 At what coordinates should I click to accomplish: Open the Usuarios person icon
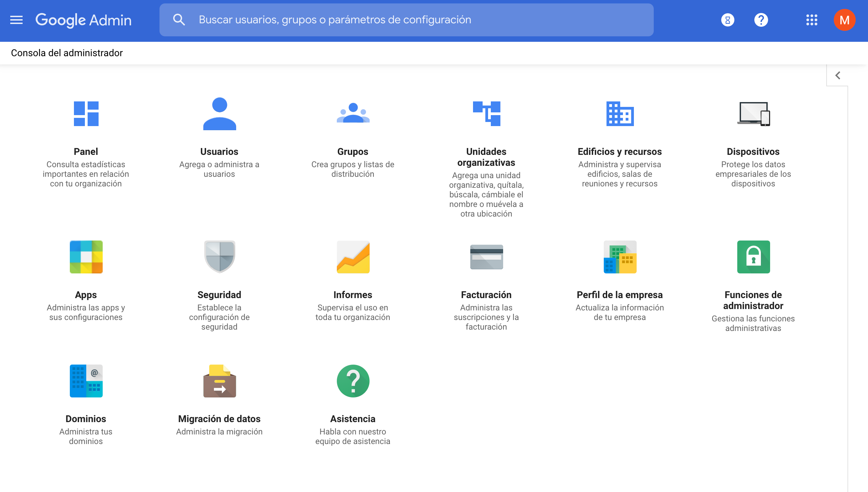219,114
